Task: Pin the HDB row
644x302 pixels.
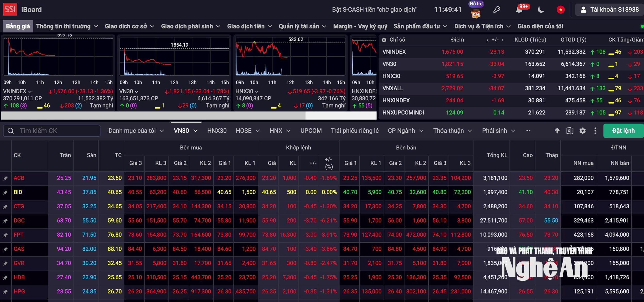Action: [5, 277]
